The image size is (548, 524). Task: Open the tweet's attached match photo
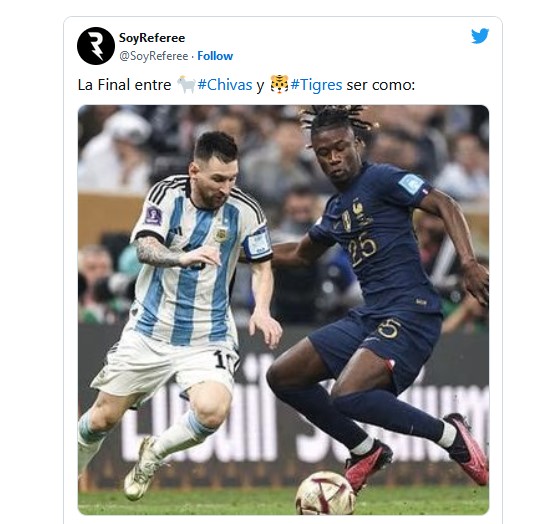283,310
